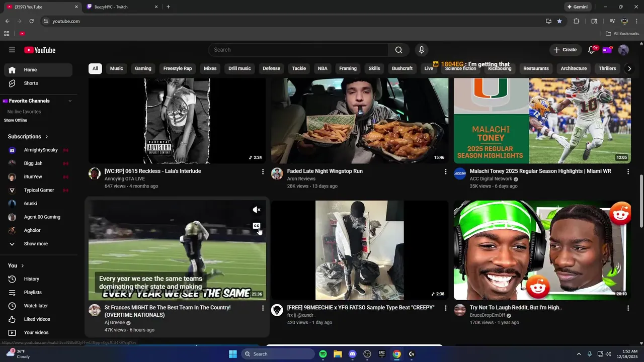Open All Bookmarks folder

point(622,34)
